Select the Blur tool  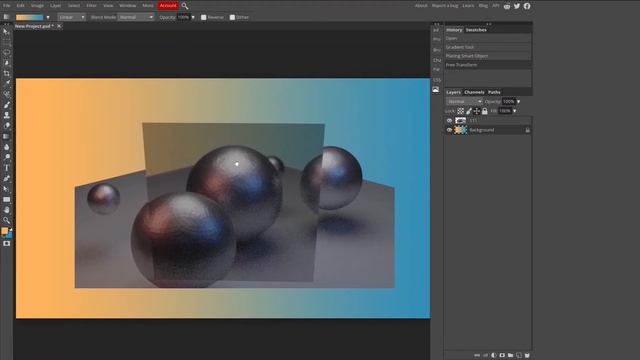click(7, 147)
